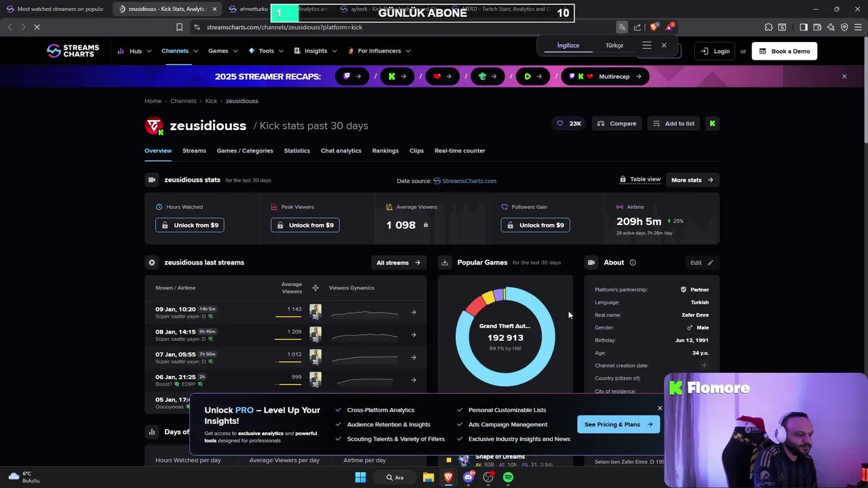The width and height of the screenshot is (868, 488).
Task: Click the green Kick platform icon beside Add to list
Action: pyautogui.click(x=712, y=123)
